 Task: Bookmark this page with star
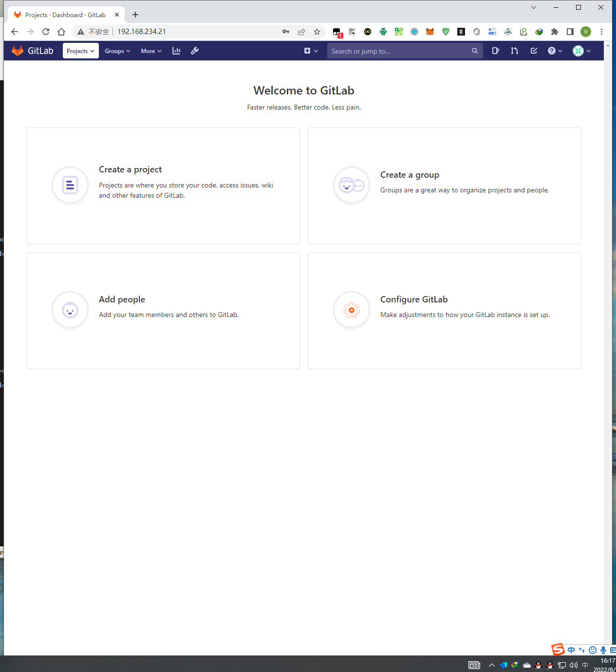[317, 32]
